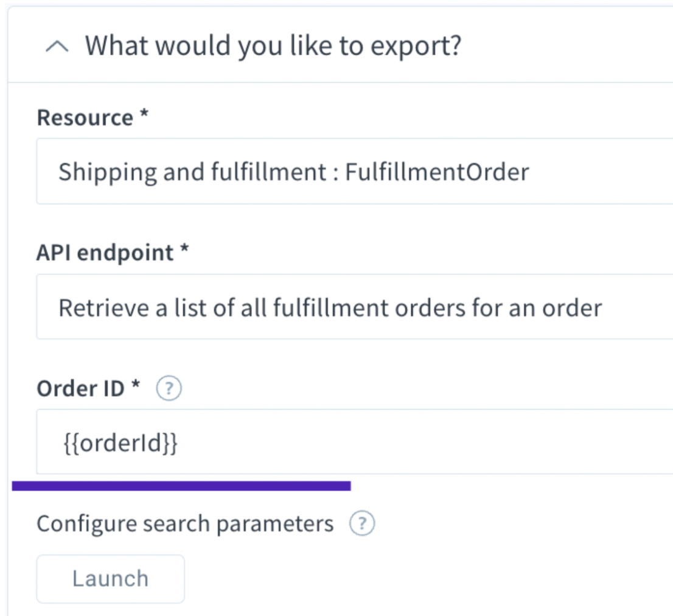Open the API endpoint dropdown
Screen dimensions: 673x616
click(x=355, y=307)
